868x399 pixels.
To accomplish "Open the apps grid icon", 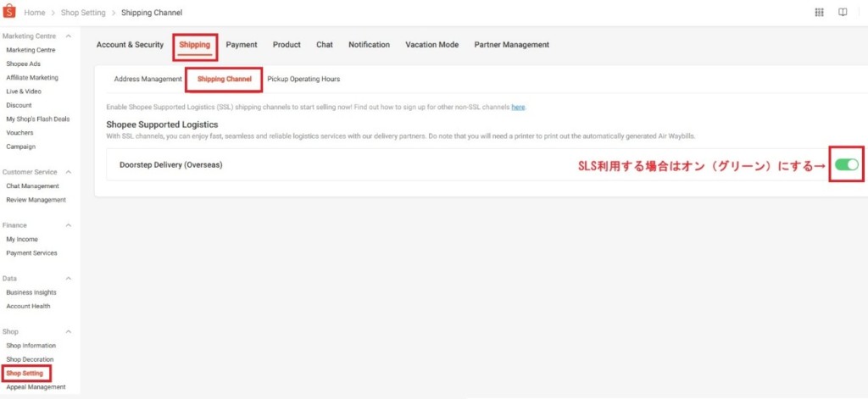I will (818, 13).
